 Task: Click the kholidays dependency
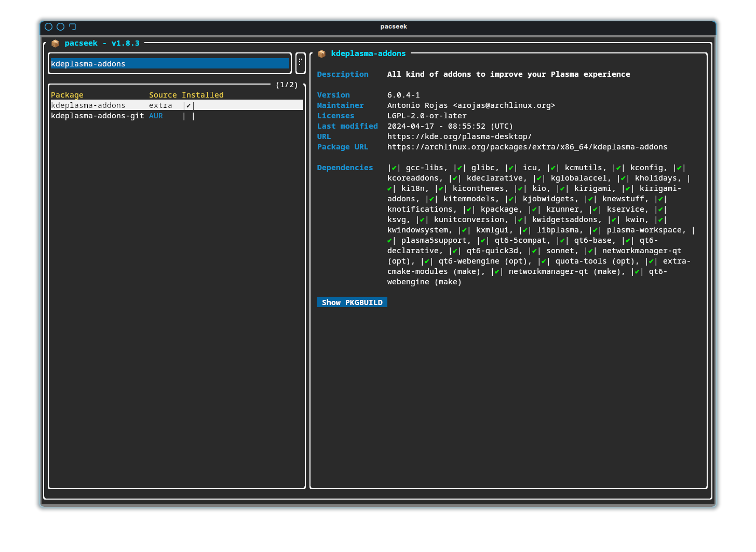[656, 178]
